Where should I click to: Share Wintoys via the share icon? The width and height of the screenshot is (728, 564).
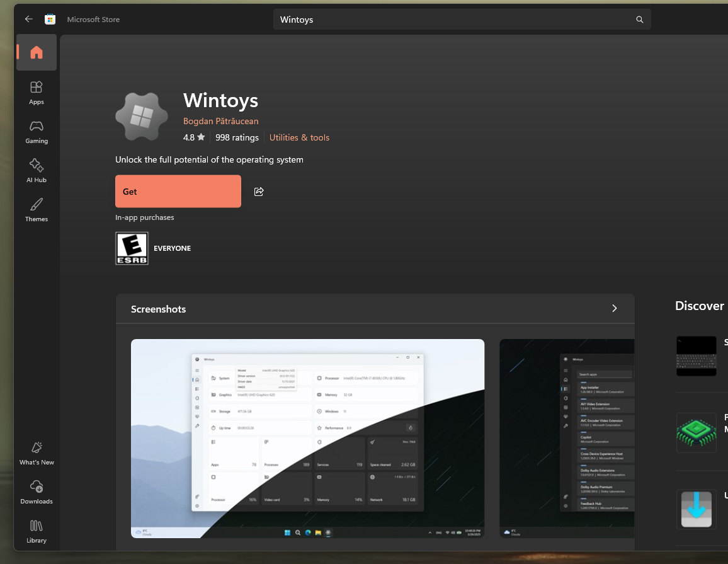[259, 192]
